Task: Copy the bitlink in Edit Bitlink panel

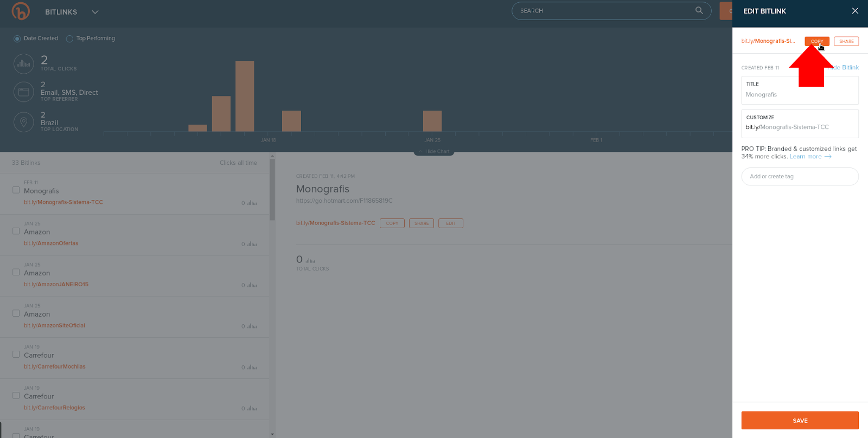Action: [817, 41]
